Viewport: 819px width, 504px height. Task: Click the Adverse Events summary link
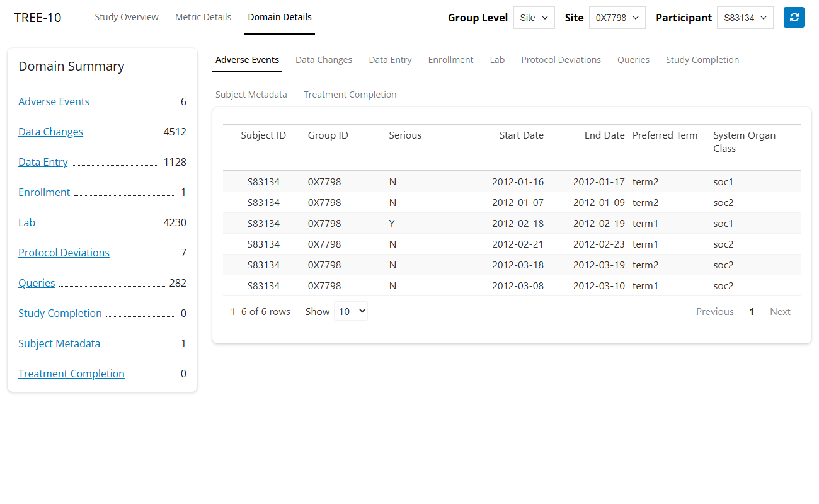[x=54, y=101]
